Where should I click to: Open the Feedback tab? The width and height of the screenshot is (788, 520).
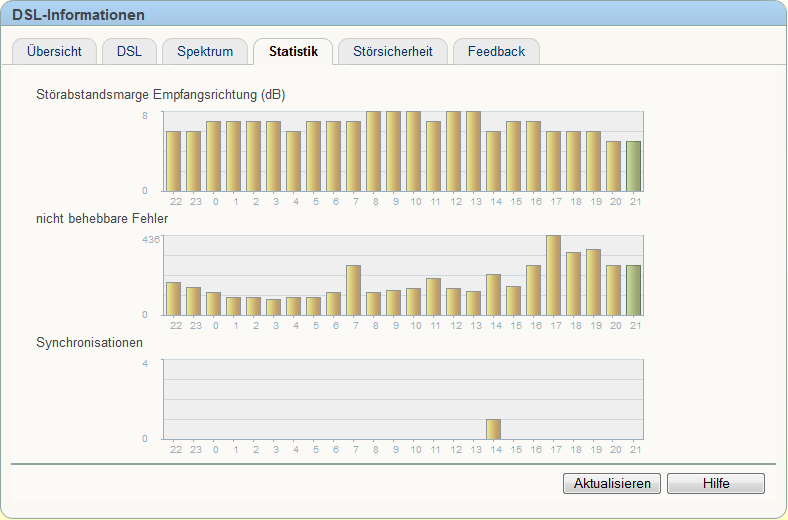tap(496, 51)
